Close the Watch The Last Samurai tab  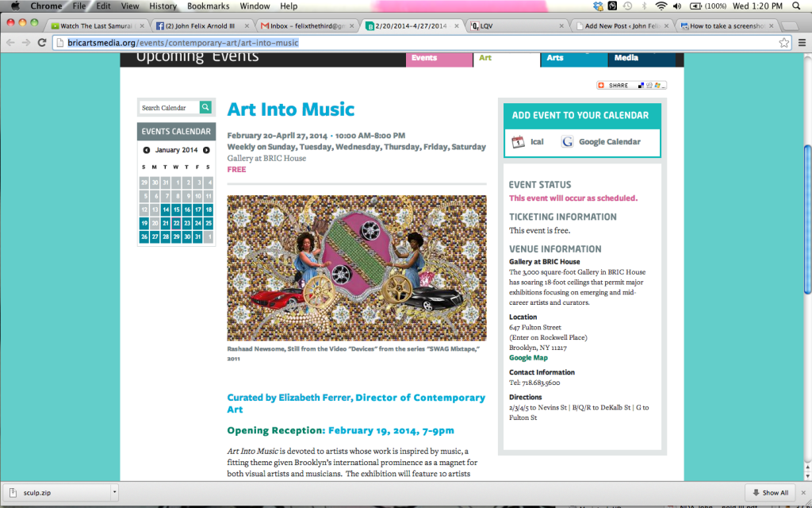(141, 26)
